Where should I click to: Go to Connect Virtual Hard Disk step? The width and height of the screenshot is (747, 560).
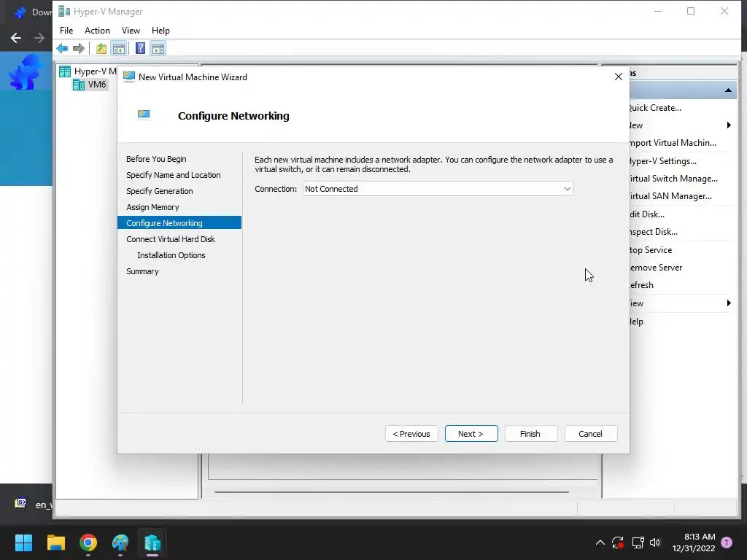point(171,239)
